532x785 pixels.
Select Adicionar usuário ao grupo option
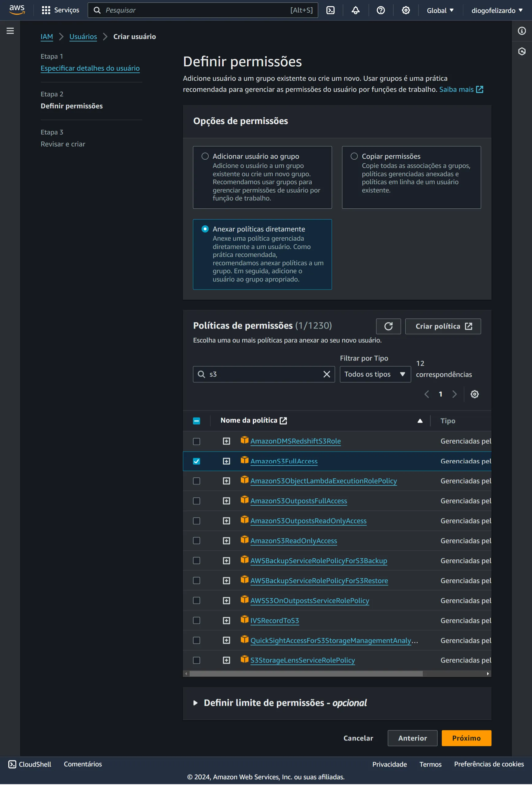[205, 156]
